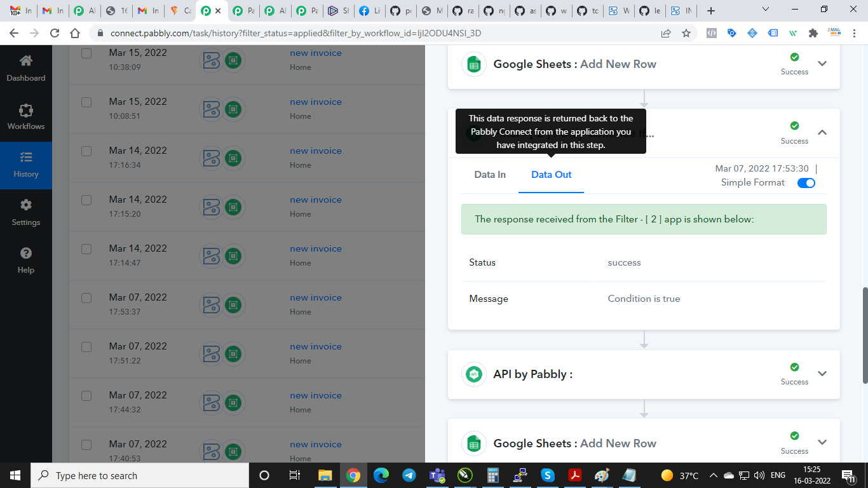This screenshot has height=488, width=868.
Task: Open the new invoice link for 17:15:20
Action: (316, 200)
